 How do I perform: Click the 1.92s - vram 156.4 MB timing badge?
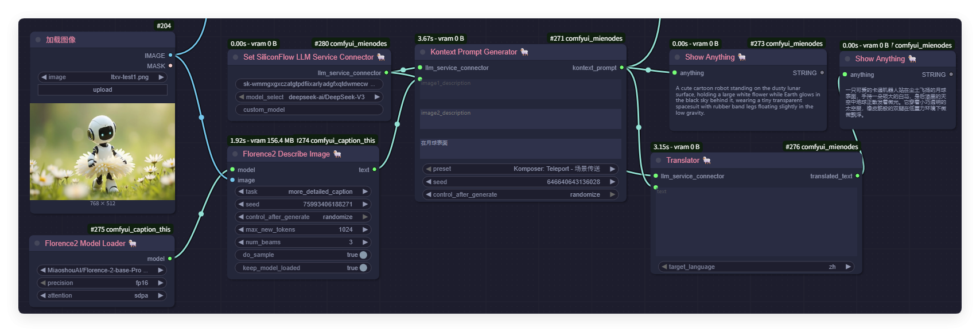[x=262, y=140]
